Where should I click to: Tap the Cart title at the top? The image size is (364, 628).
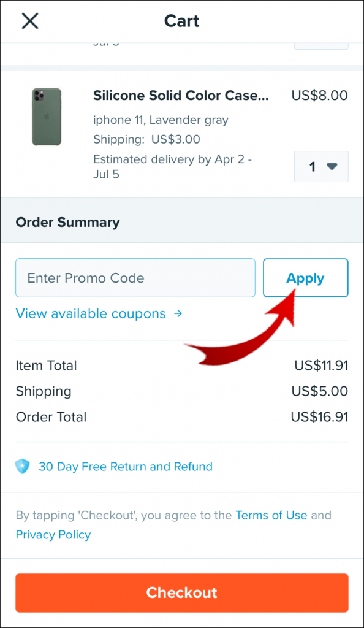tap(181, 21)
